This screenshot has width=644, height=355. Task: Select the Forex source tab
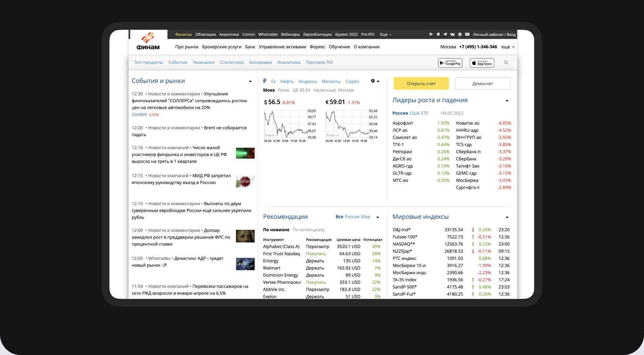pyautogui.click(x=284, y=90)
